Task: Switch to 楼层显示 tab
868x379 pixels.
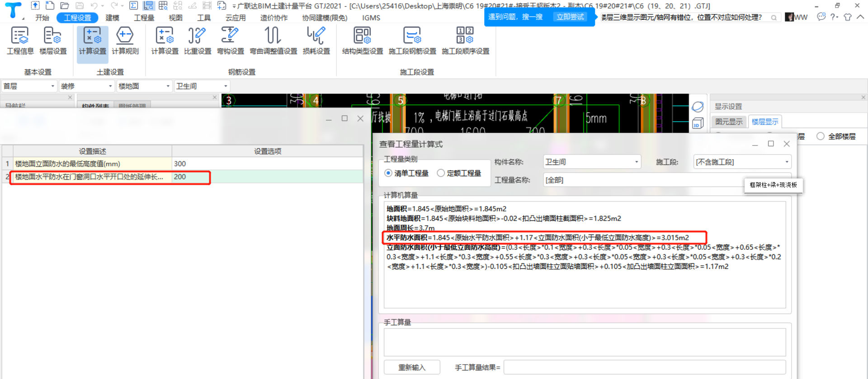Action: click(765, 122)
